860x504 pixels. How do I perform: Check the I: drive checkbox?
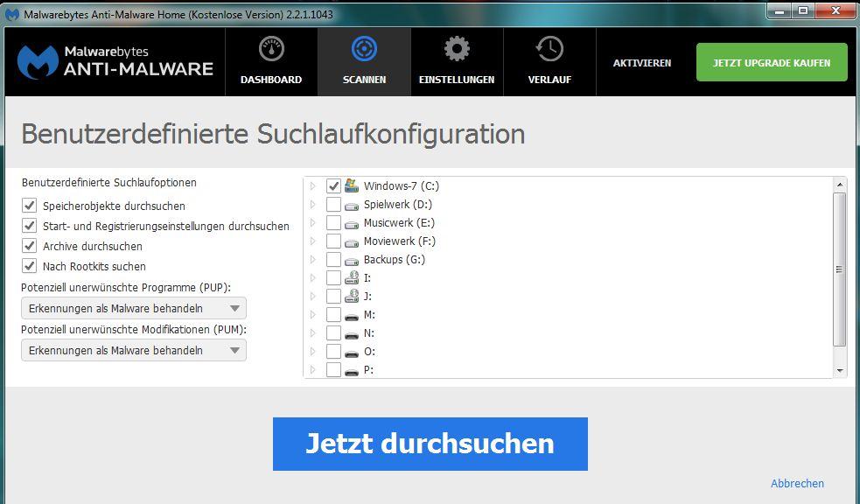333,278
